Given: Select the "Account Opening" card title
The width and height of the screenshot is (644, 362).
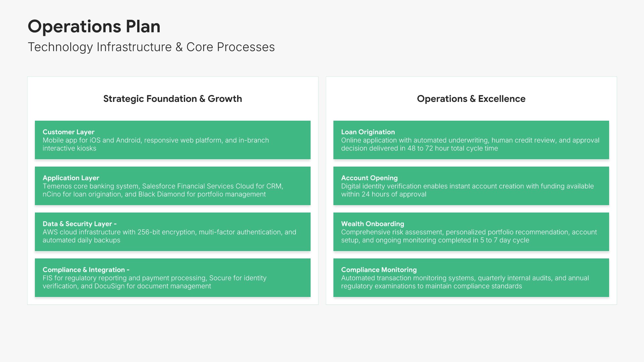Looking at the screenshot, I should pos(369,178).
